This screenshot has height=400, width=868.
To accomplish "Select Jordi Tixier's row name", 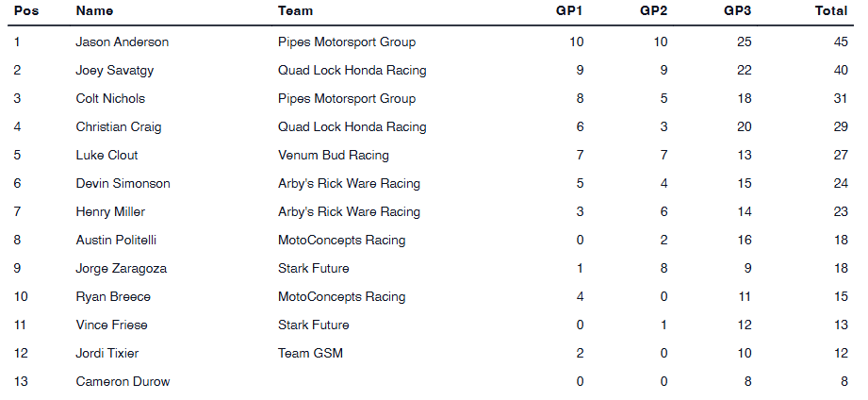I will [106, 353].
